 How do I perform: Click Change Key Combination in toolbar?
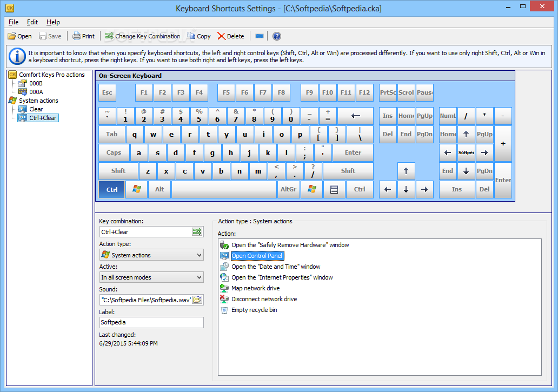click(142, 36)
